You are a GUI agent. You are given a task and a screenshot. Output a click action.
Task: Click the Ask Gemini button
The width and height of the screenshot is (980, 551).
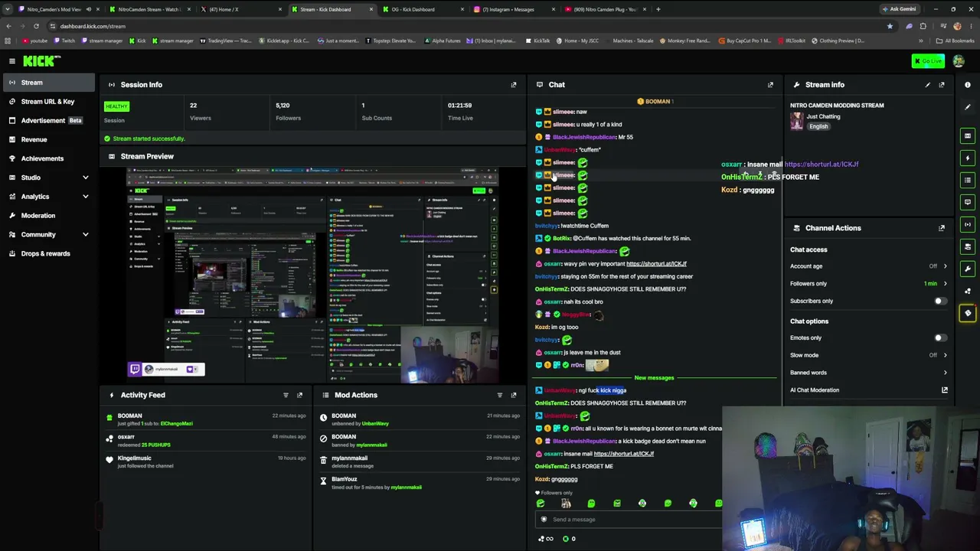(x=900, y=9)
